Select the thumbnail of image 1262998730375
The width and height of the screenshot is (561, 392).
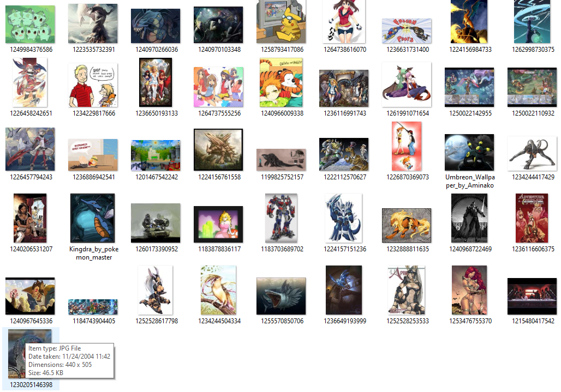pyautogui.click(x=532, y=21)
